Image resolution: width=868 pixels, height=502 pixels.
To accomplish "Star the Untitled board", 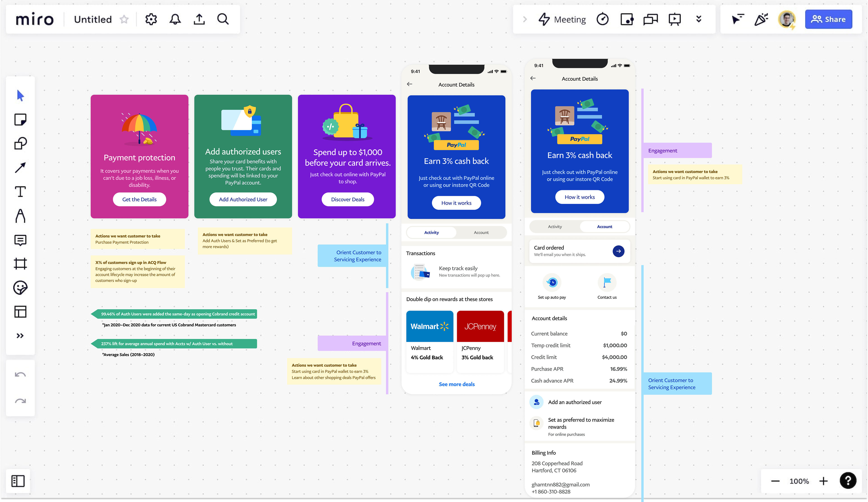I will [124, 19].
